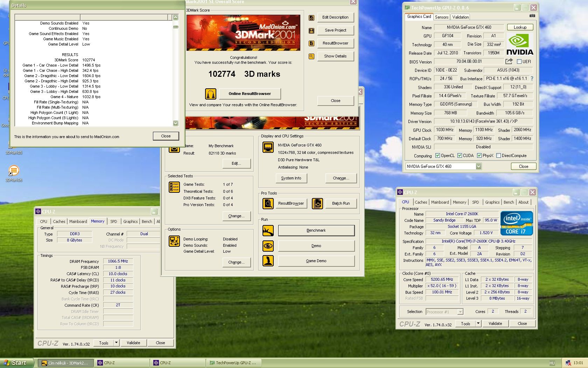588x368 pixels.
Task: Open the Mainboard tab in the CPU-Z CPU window
Action: pos(440,202)
